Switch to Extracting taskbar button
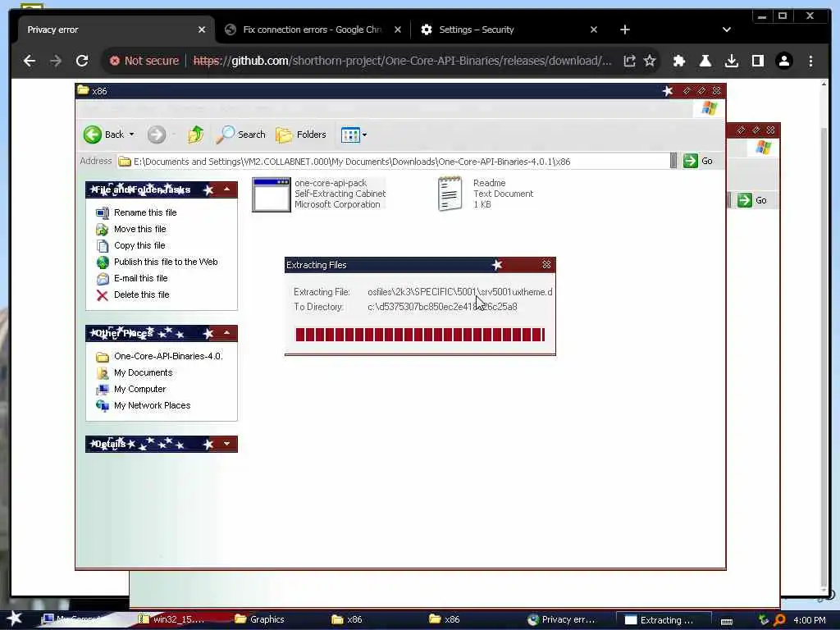 click(663, 620)
